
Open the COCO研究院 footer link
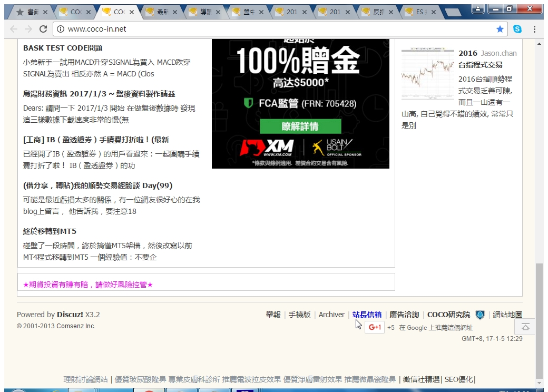coord(449,315)
